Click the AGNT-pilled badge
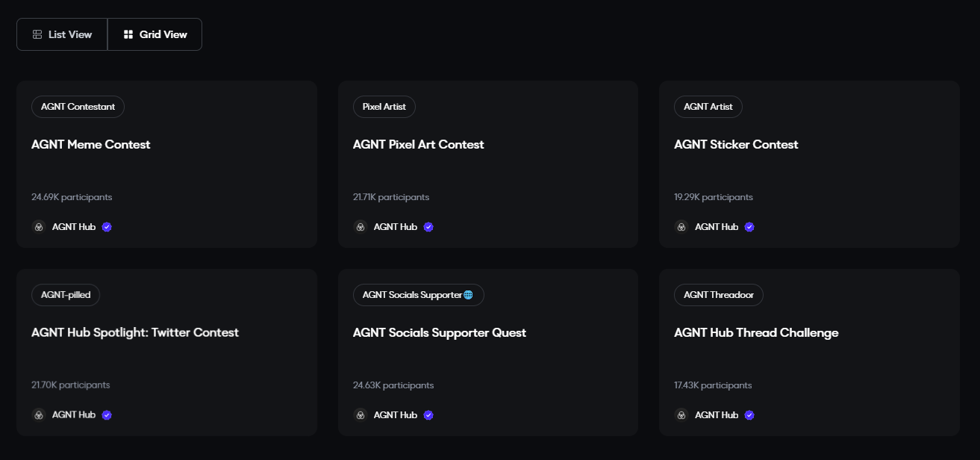 [66, 295]
